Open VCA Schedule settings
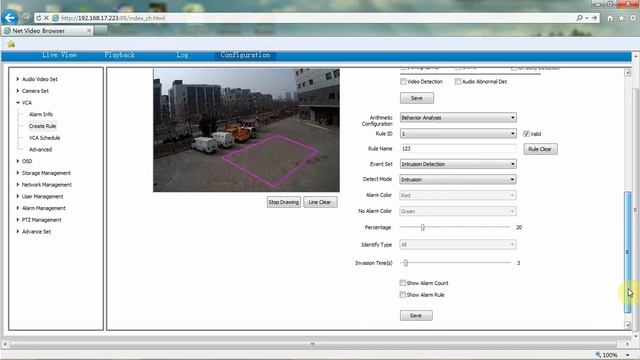 44,138
